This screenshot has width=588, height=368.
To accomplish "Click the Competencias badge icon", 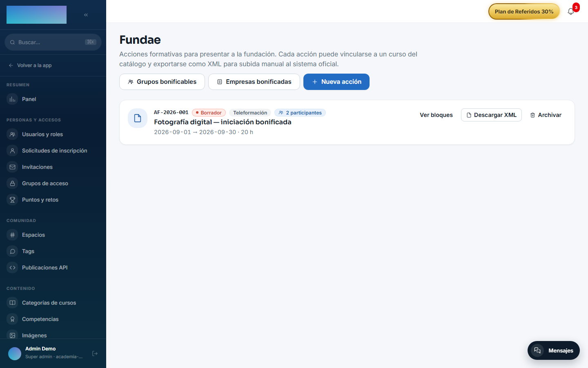I will [13, 319].
